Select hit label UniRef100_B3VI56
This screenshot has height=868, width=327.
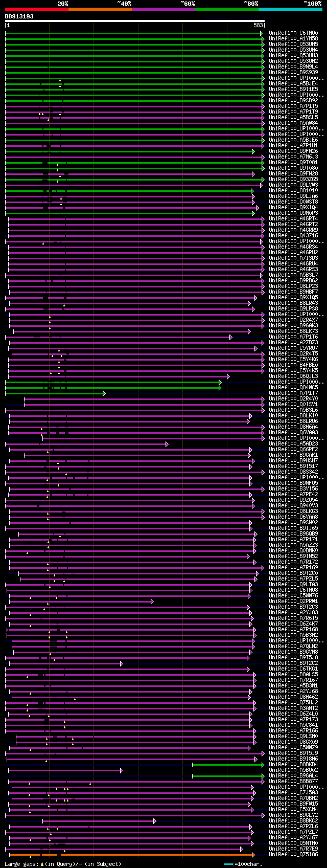click(x=293, y=489)
